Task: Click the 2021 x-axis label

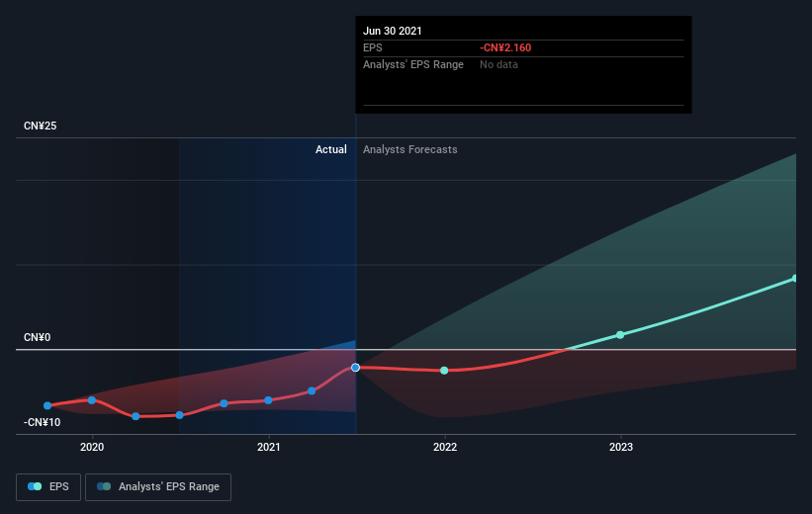Action: click(269, 447)
